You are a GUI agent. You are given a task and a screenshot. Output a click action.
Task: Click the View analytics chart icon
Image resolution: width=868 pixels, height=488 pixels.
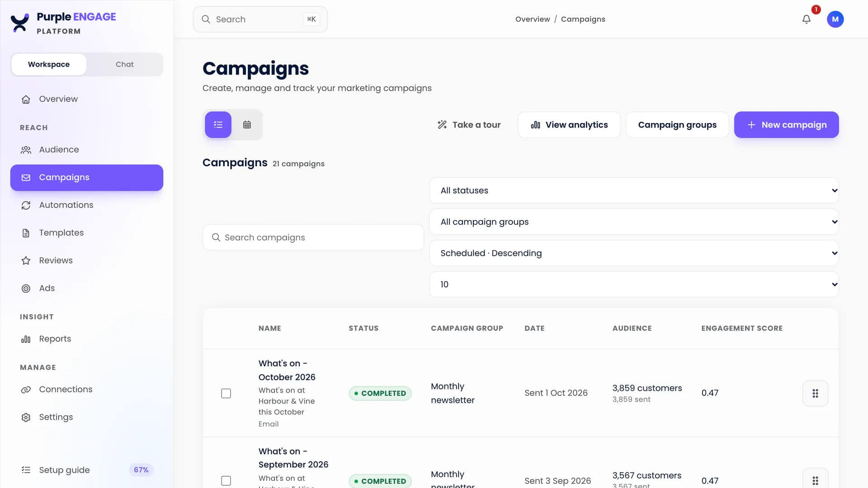pyautogui.click(x=535, y=125)
